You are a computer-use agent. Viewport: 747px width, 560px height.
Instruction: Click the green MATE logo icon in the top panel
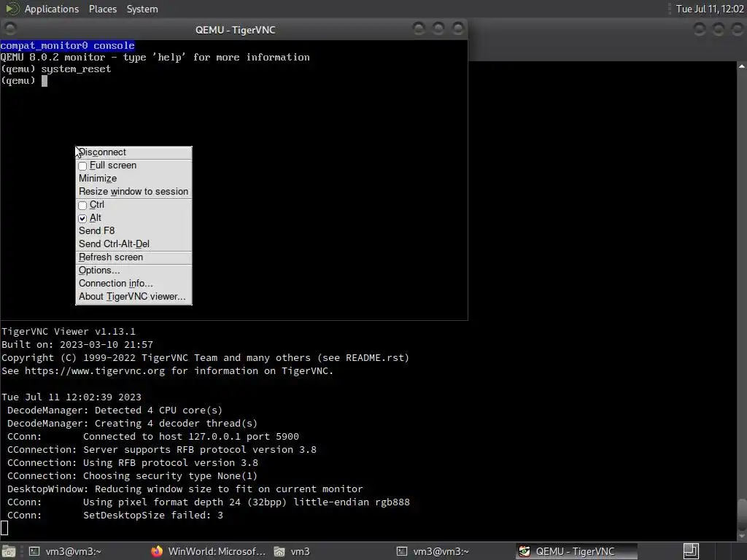pyautogui.click(x=12, y=9)
